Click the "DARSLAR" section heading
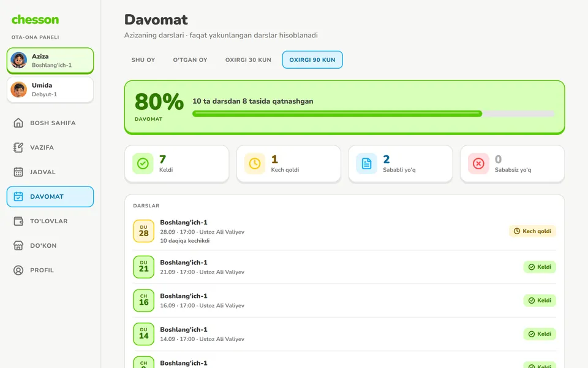The image size is (588, 368). tap(146, 206)
